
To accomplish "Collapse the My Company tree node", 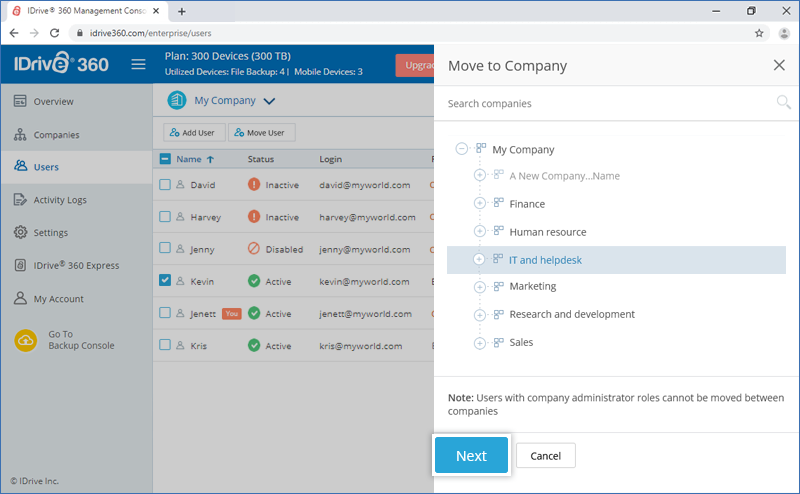I will click(x=461, y=149).
